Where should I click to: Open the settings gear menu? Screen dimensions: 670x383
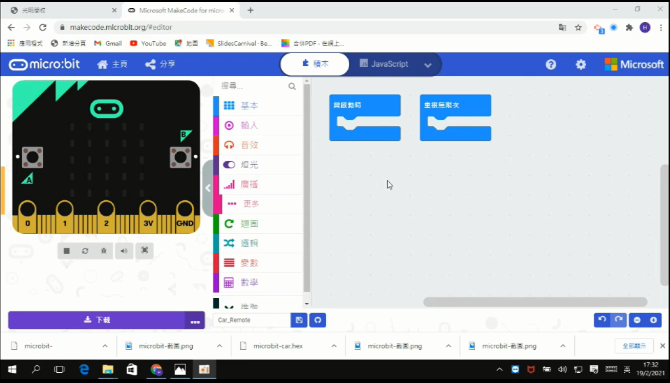(x=581, y=65)
